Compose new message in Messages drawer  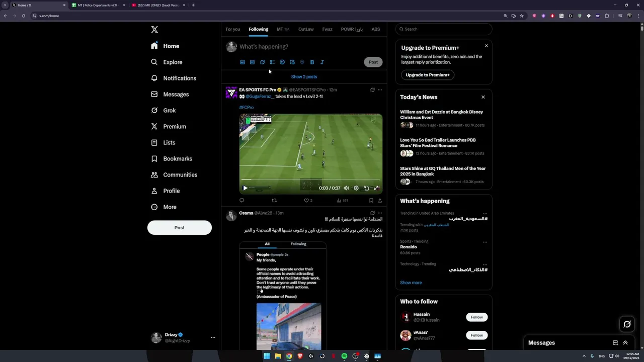(x=615, y=343)
